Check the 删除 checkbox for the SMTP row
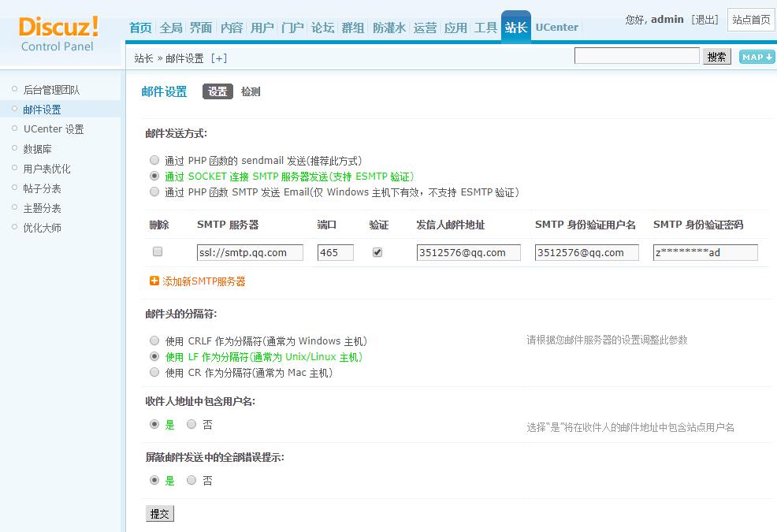The width and height of the screenshot is (777, 532). [x=158, y=252]
